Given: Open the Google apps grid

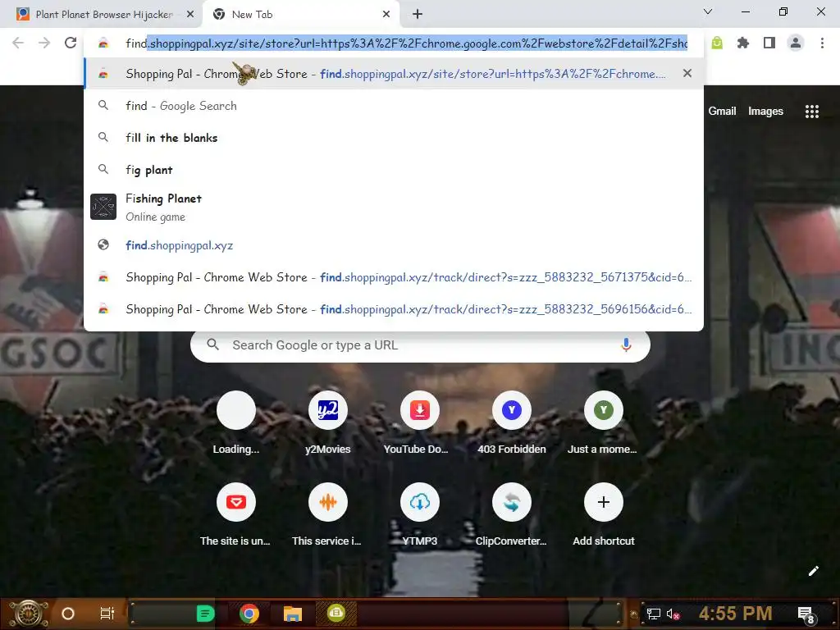Looking at the screenshot, I should 811,111.
